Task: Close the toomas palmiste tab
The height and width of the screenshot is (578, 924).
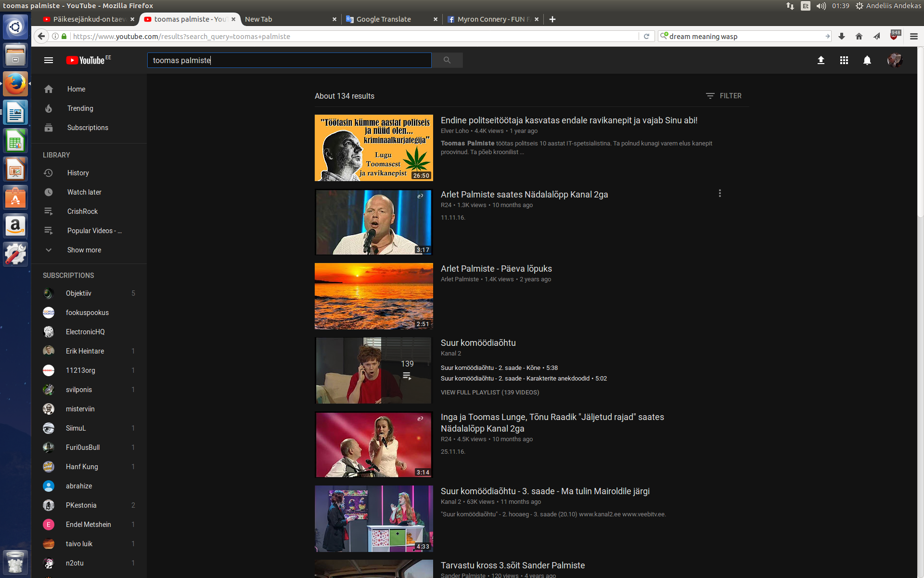Action: click(233, 19)
